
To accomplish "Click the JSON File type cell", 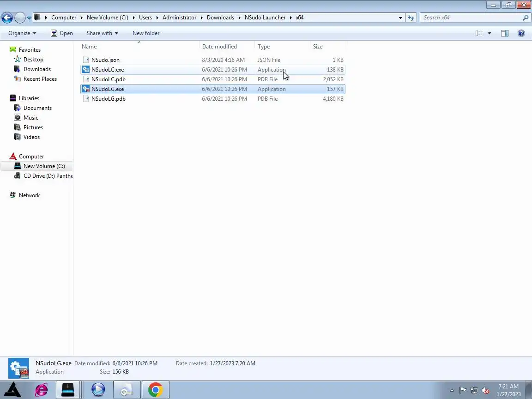I will click(269, 60).
